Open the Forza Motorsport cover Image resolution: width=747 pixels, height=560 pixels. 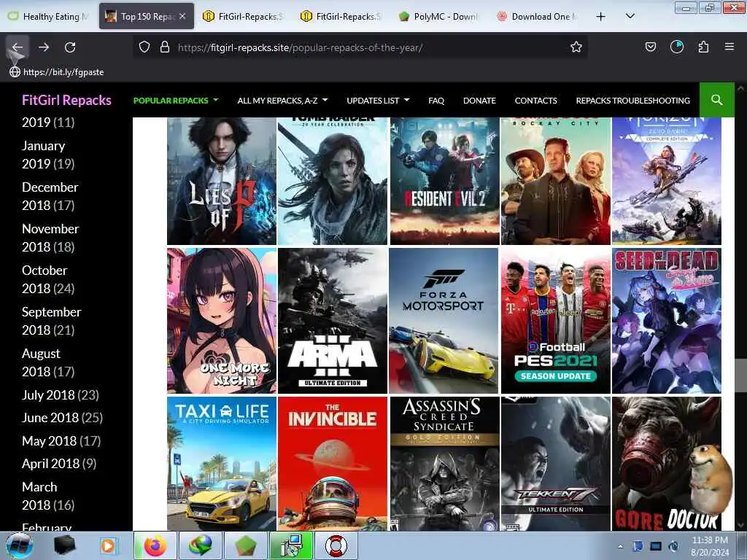[444, 321]
